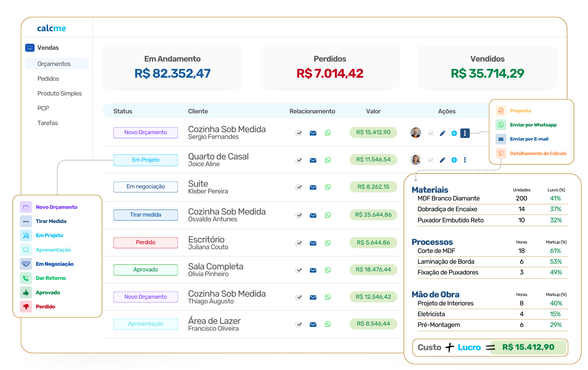The height and width of the screenshot is (370, 588).
Task: Toggle the gray checkmark on Sergio Fernandes actions
Action: [x=431, y=133]
